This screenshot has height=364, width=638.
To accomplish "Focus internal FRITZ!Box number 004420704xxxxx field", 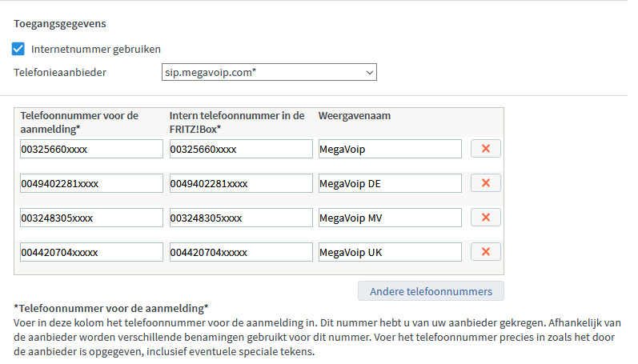I will 241,252.
